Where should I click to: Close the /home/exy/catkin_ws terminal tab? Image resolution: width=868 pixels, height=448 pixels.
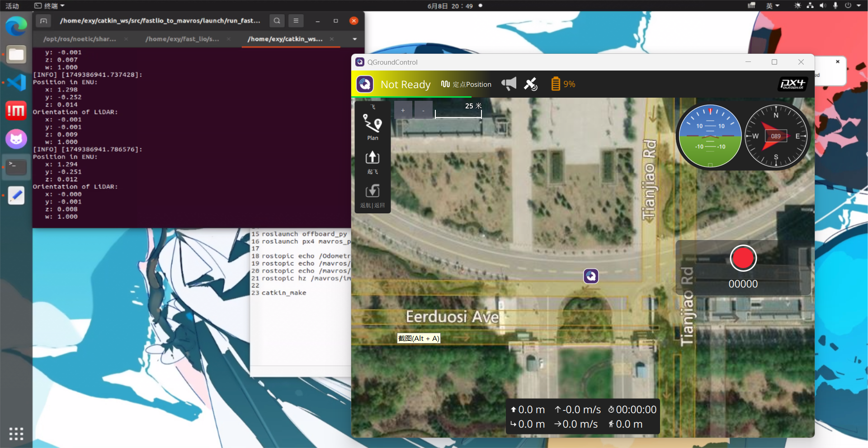[x=332, y=39]
